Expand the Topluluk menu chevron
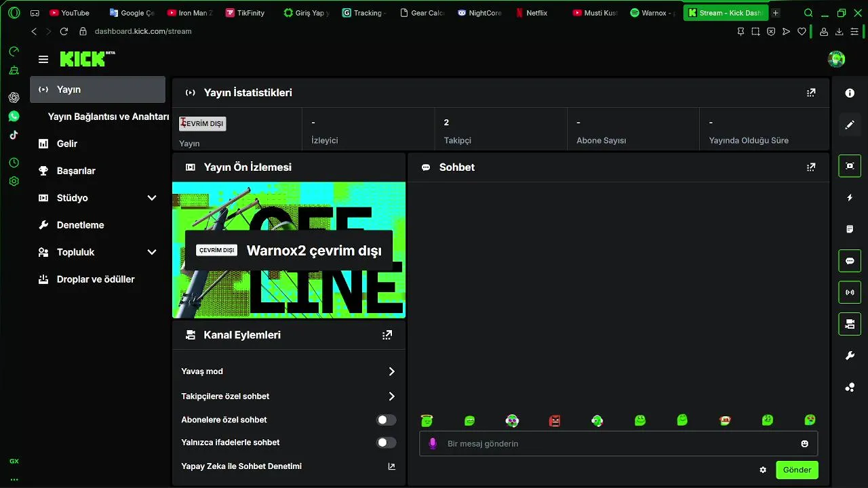Viewport: 868px width, 488px height. (152, 252)
